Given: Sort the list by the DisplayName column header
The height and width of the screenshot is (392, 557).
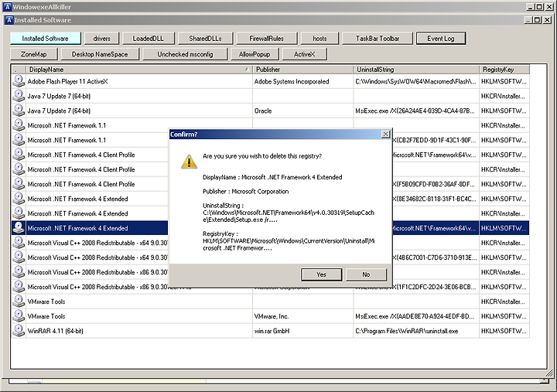Looking at the screenshot, I should pos(139,70).
